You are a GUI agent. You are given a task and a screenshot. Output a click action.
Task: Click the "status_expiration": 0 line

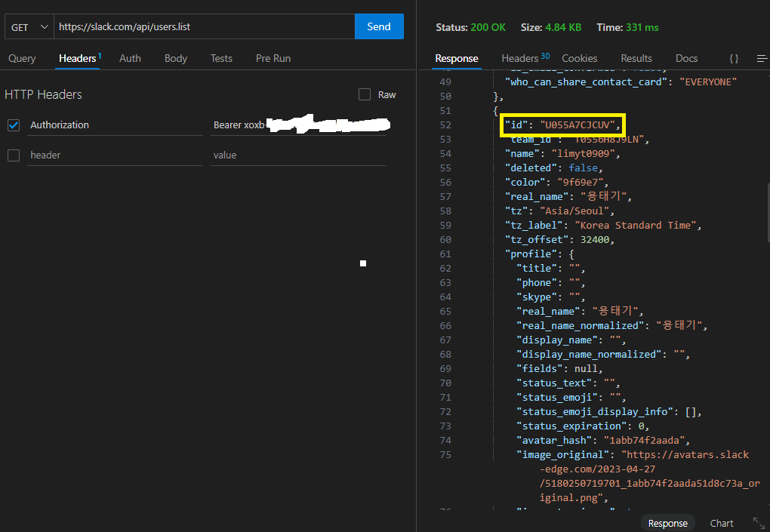583,426
